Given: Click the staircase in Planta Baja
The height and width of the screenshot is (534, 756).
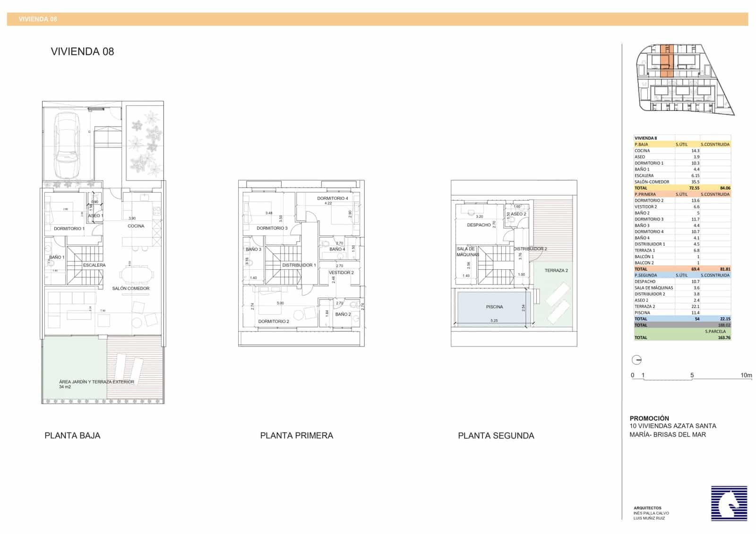Looking at the screenshot, I should (85, 266).
